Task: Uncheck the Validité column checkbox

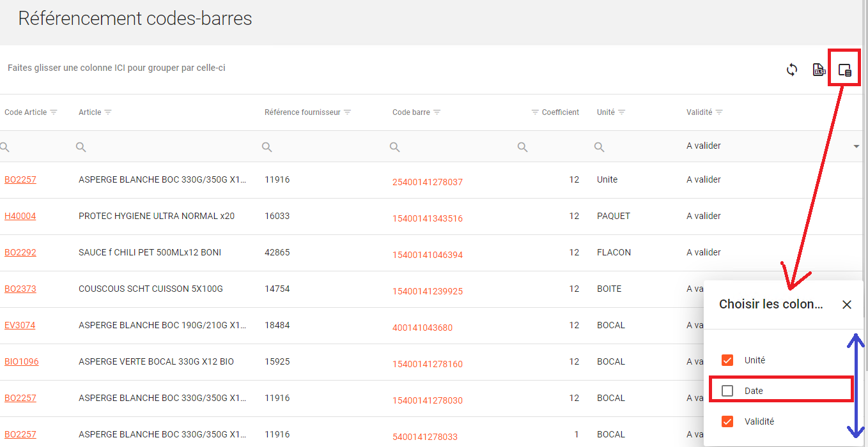Action: point(727,421)
